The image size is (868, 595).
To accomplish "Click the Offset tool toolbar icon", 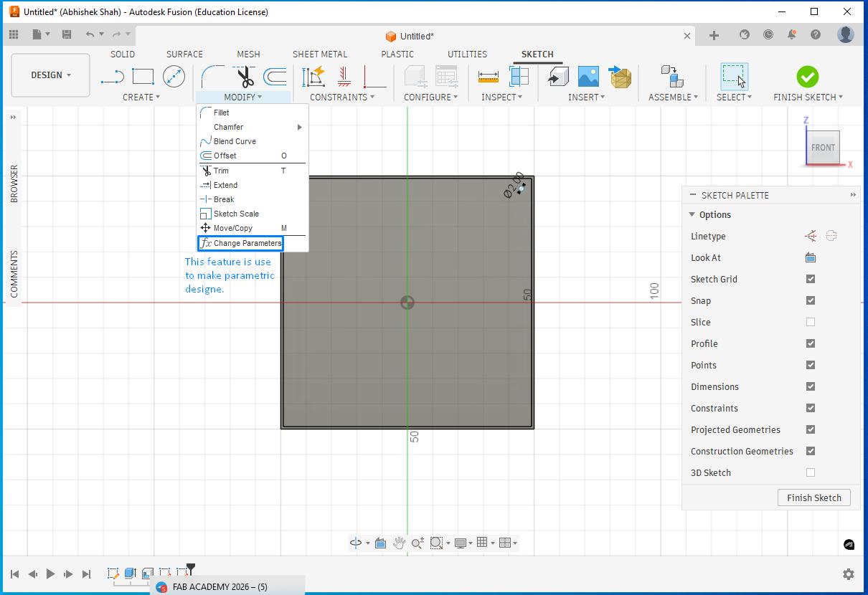I will (x=275, y=76).
